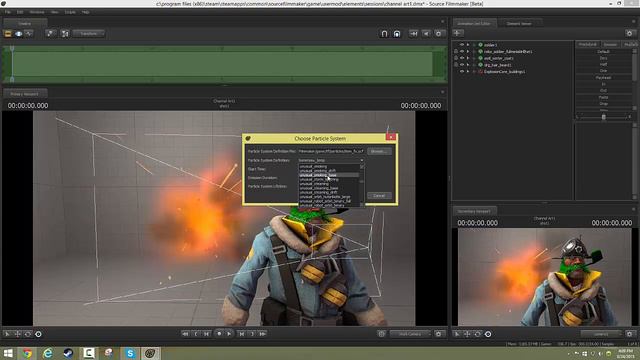Toggle lock icon on dec_hair_beard1
Viewport: 640px width, 360px height.
click(x=456, y=64)
